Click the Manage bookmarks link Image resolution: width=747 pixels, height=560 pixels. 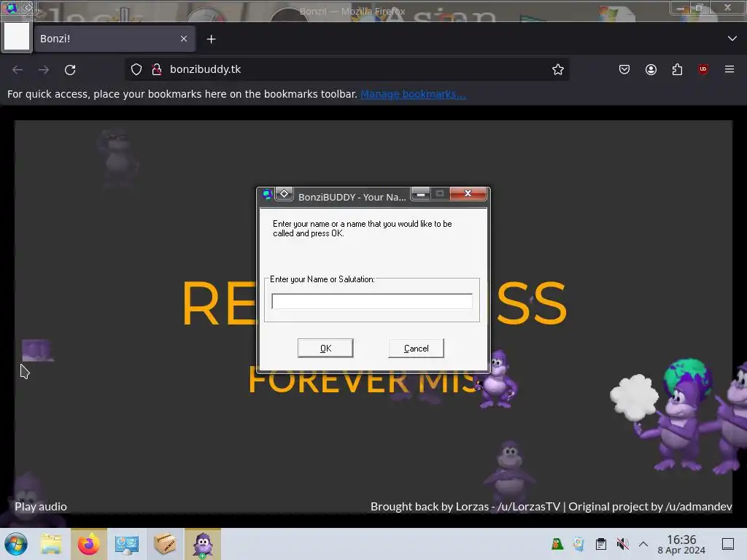413,94
